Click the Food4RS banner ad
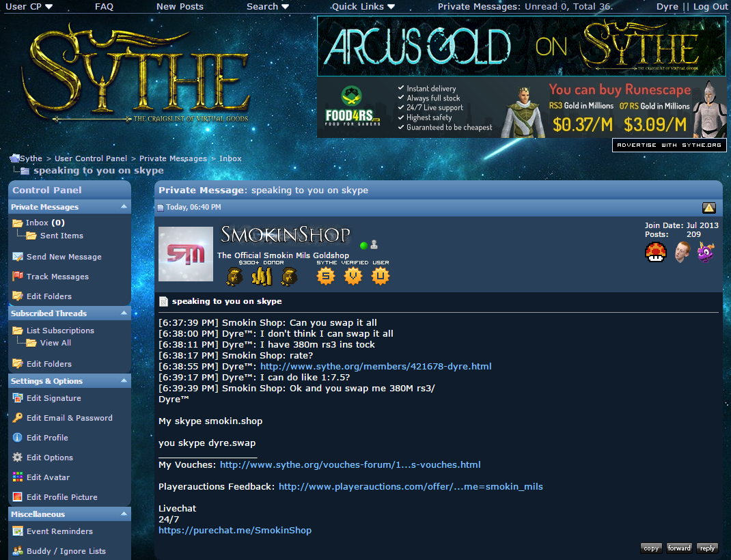The height and width of the screenshot is (560, 731). click(x=521, y=108)
